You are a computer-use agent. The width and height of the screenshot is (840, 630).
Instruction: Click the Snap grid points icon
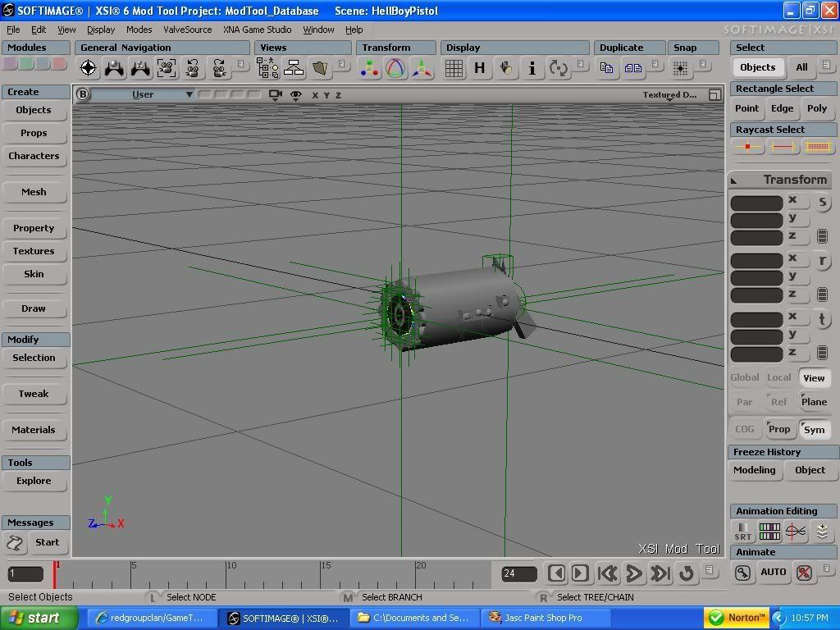coord(680,68)
